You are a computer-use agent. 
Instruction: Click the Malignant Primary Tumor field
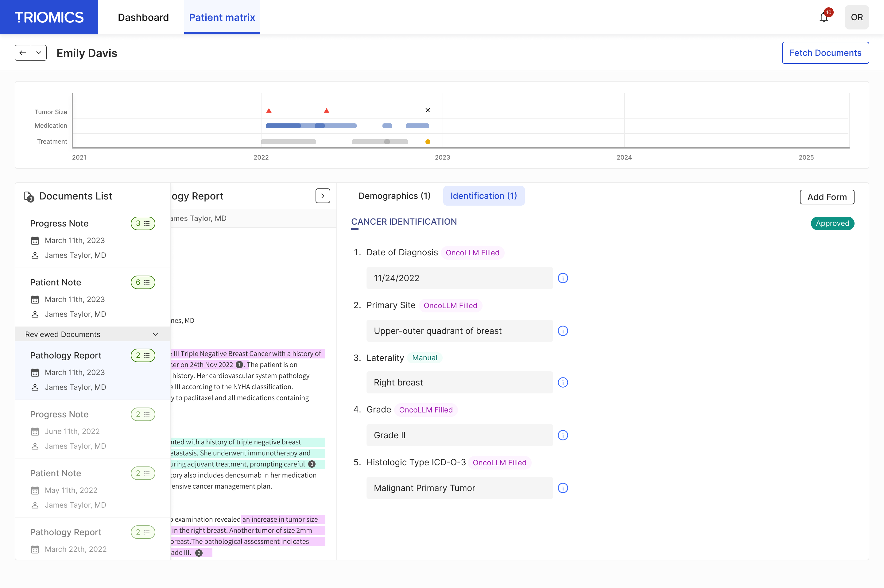(x=459, y=488)
